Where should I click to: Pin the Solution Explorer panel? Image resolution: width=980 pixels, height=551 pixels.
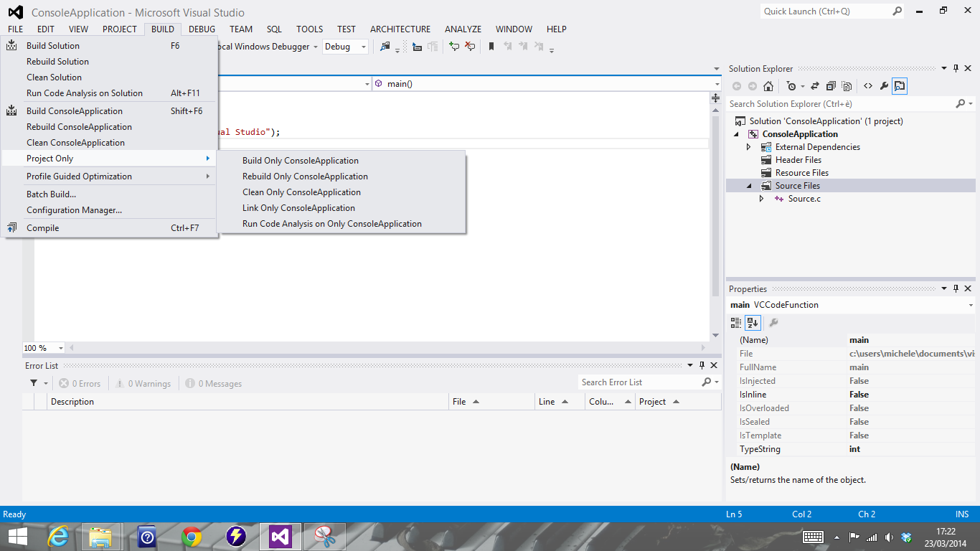(x=956, y=69)
